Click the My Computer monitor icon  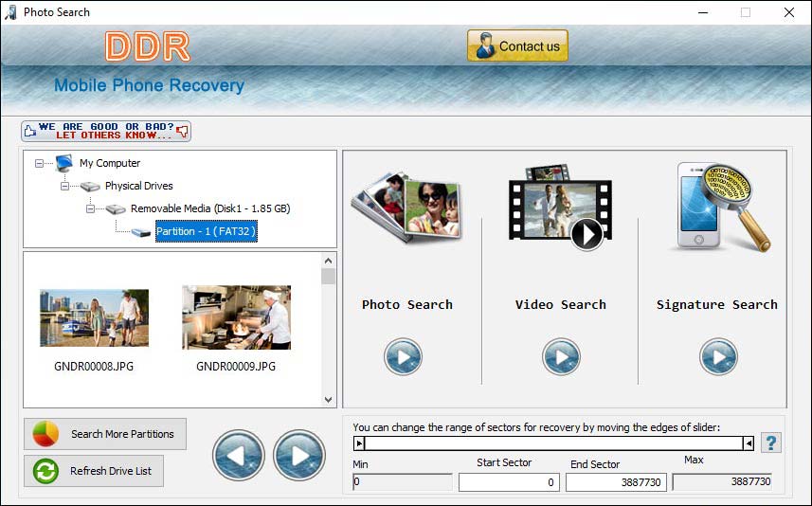click(64, 163)
